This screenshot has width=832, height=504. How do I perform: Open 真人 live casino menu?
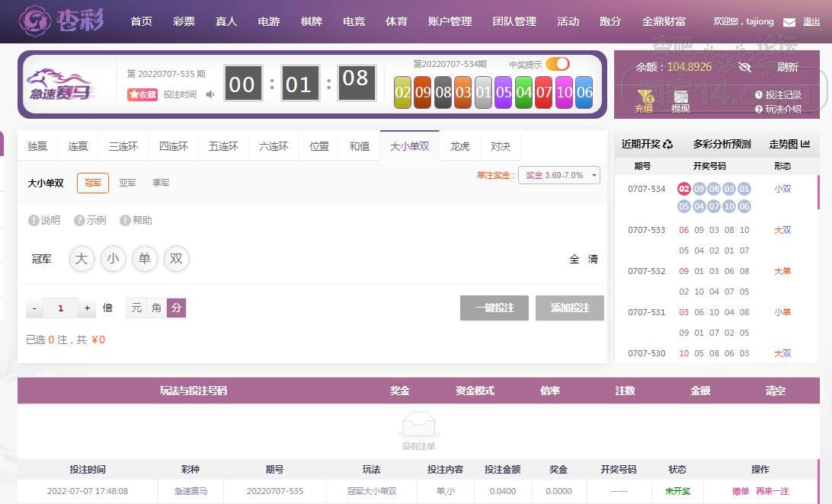click(x=226, y=21)
